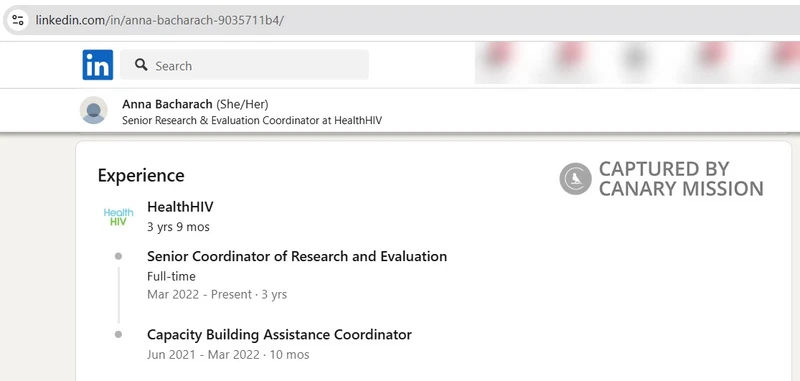Open the HealthHIV company name link

tap(180, 207)
